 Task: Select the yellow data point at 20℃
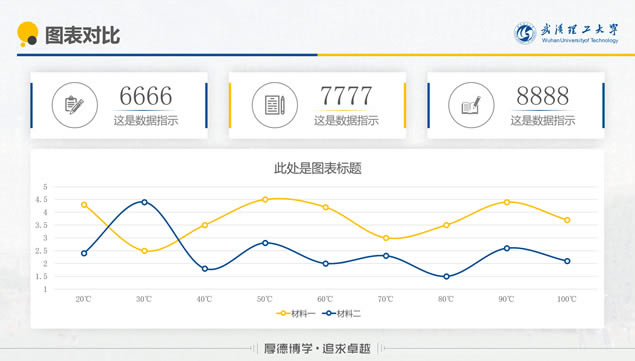pos(84,205)
